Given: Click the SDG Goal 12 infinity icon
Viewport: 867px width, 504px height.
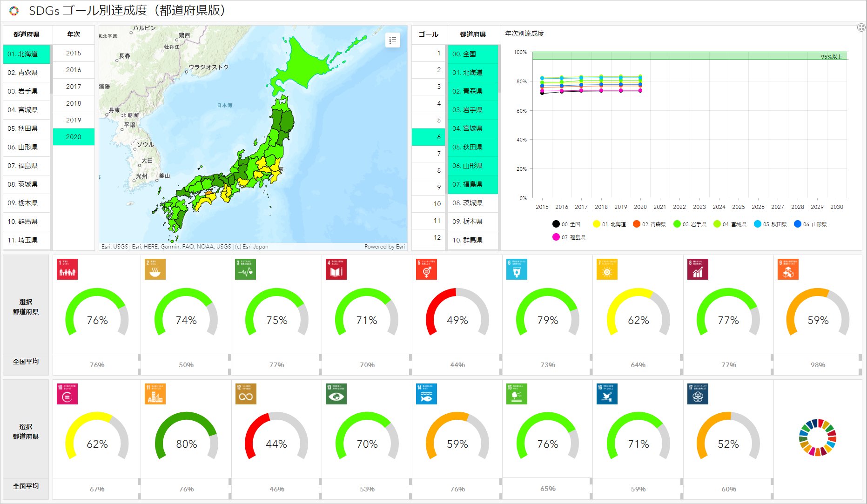Looking at the screenshot, I should 246,394.
